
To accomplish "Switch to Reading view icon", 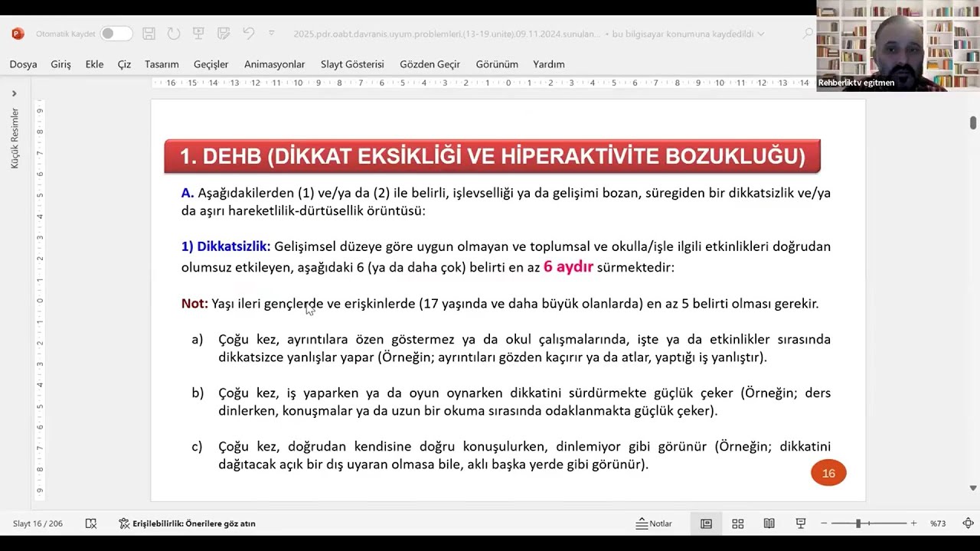I will (x=769, y=523).
